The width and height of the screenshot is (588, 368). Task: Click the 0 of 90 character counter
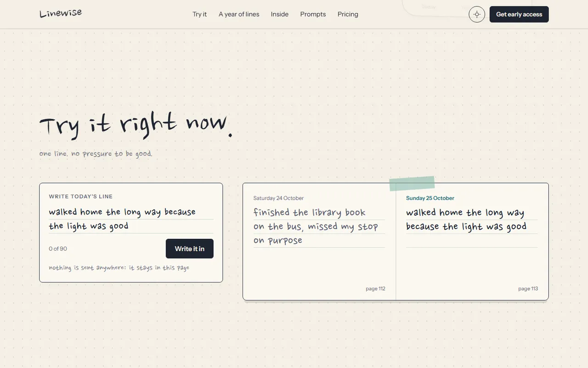(x=58, y=249)
